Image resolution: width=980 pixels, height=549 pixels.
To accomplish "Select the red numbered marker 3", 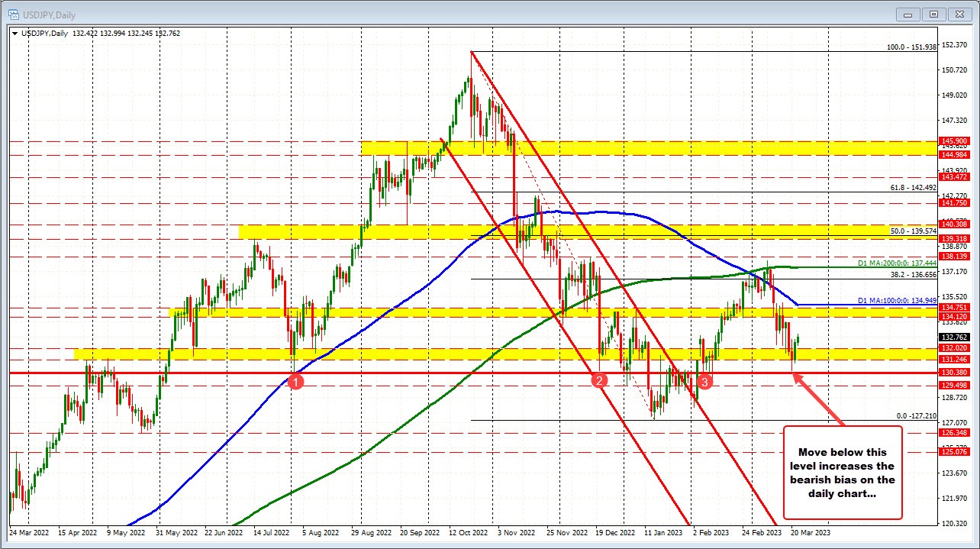I will (x=704, y=381).
